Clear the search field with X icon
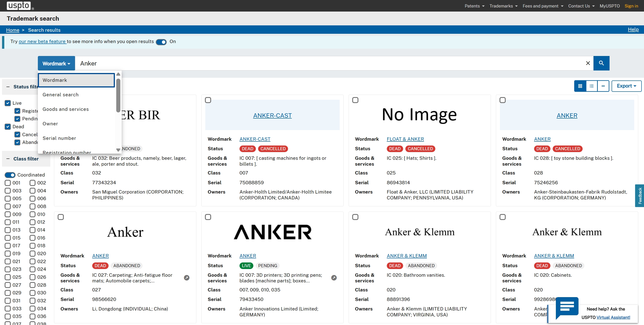 [x=588, y=63]
